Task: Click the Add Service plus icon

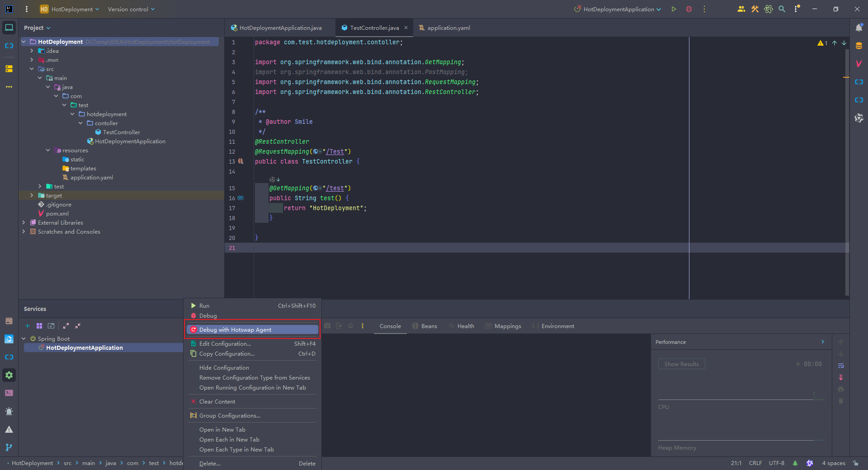Action: [28, 326]
